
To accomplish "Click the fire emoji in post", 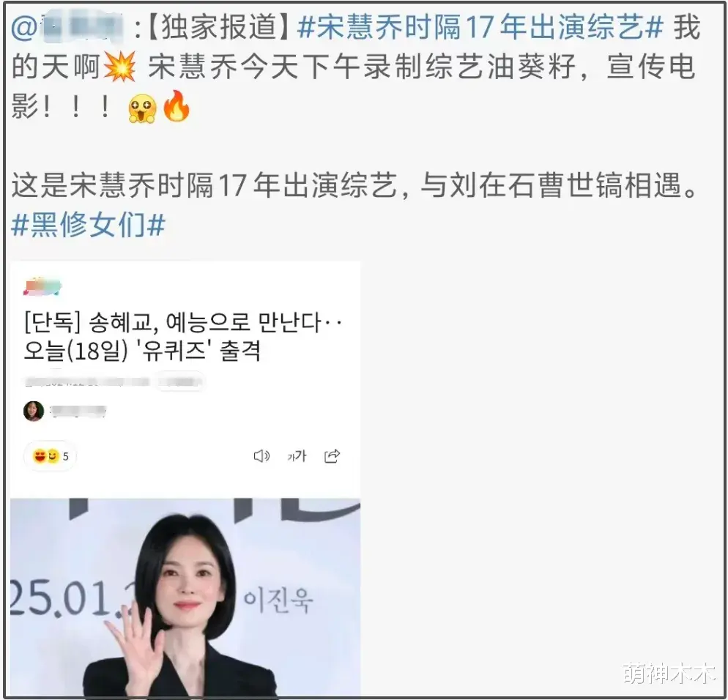I will tap(176, 106).
